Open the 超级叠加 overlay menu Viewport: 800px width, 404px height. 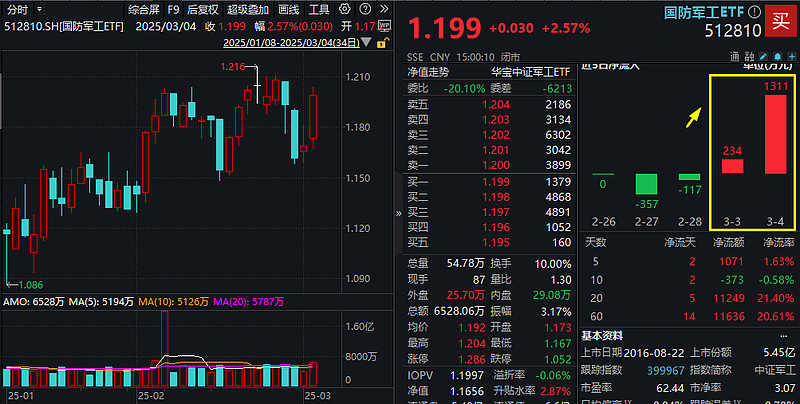(x=248, y=10)
